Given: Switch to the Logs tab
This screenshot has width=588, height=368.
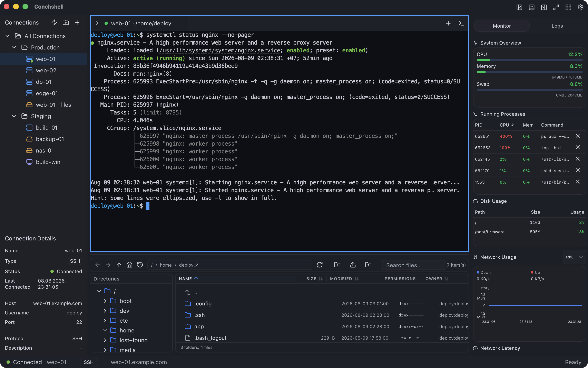Looking at the screenshot, I should click(557, 26).
